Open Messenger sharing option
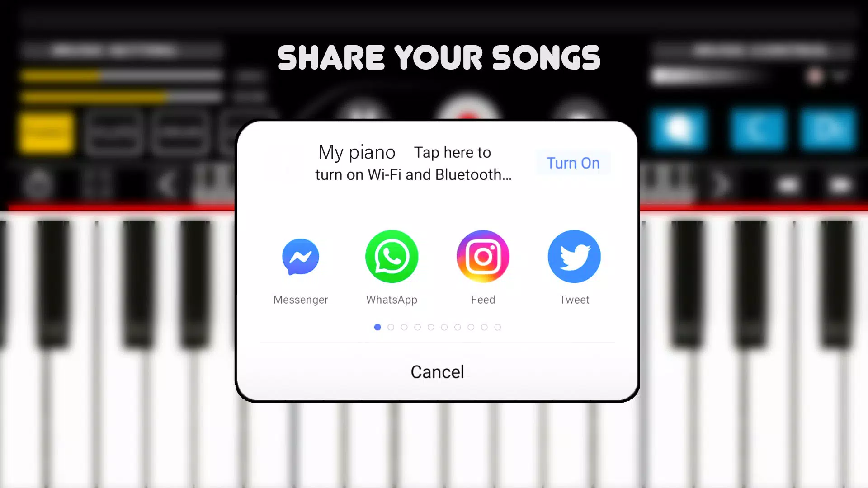 (x=301, y=256)
